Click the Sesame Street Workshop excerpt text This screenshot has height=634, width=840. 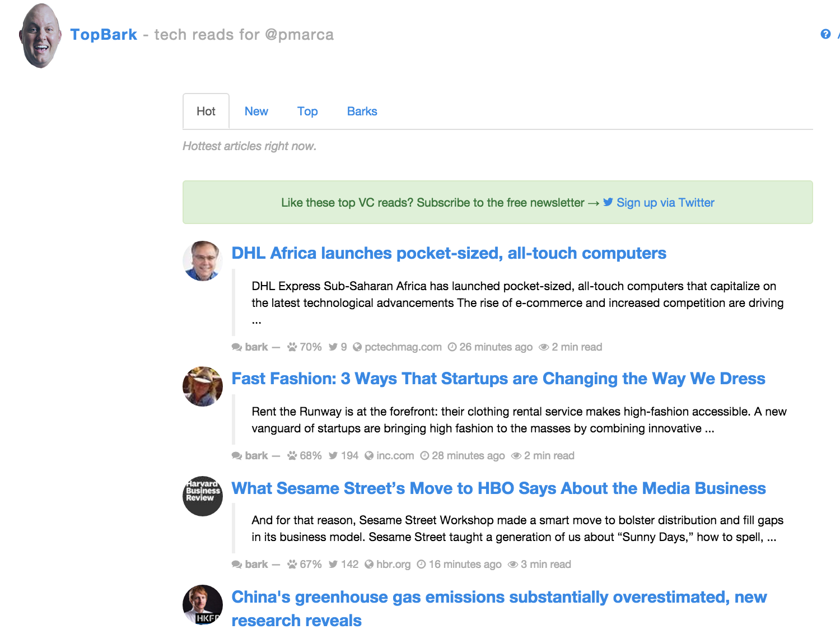tap(517, 529)
